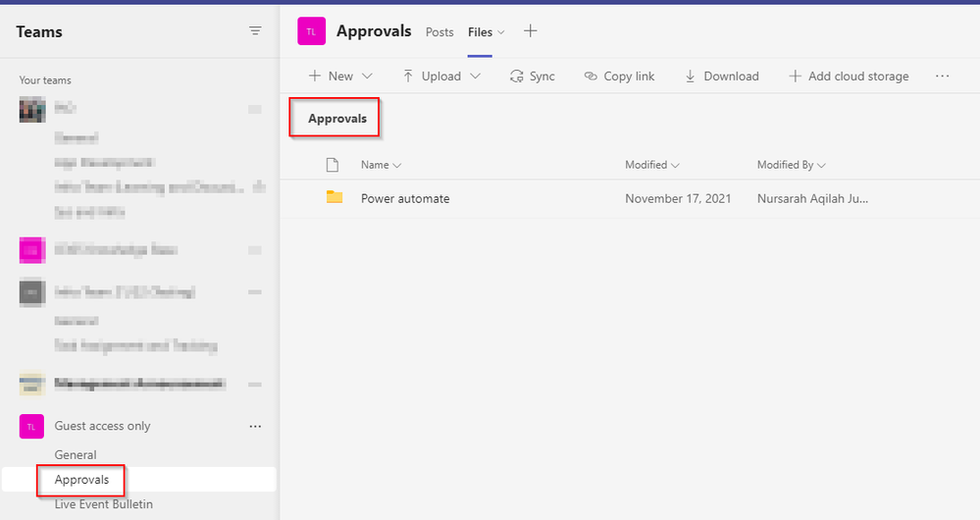
Task: Open the Files tab
Action: click(x=480, y=31)
